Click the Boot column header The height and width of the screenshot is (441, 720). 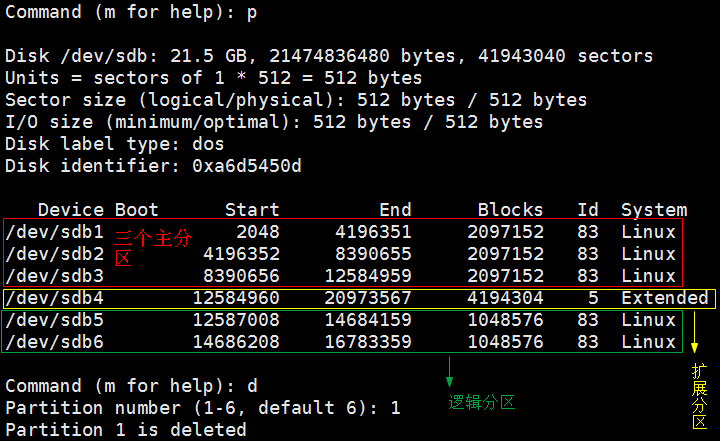coord(137,210)
